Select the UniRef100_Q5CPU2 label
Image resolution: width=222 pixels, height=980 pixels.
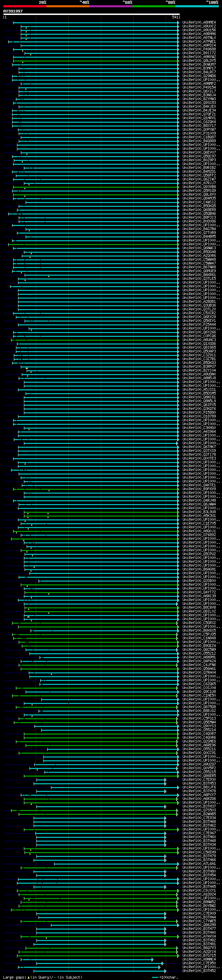coord(199,554)
